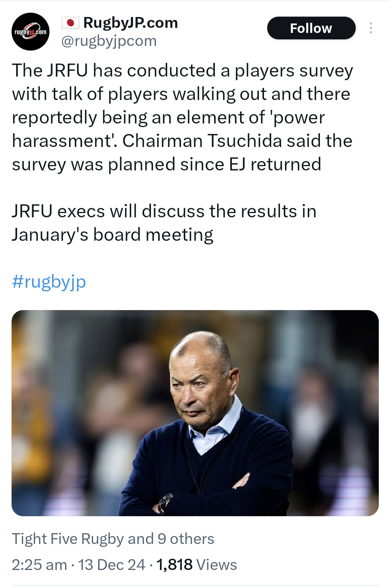Screen dimensions: 390x588
Task: Click the "January's board meeting" line
Action: pos(112,235)
